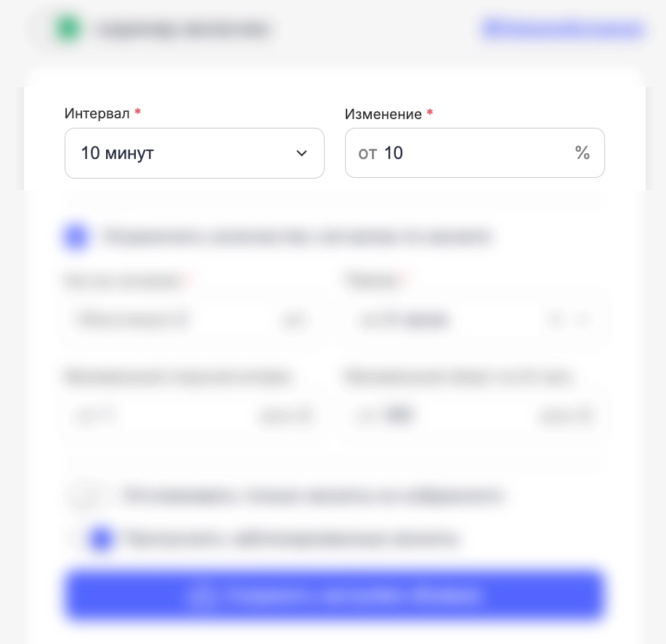Click the "10 минут" selected value text
This screenshot has width=666, height=644.
pyautogui.click(x=118, y=153)
